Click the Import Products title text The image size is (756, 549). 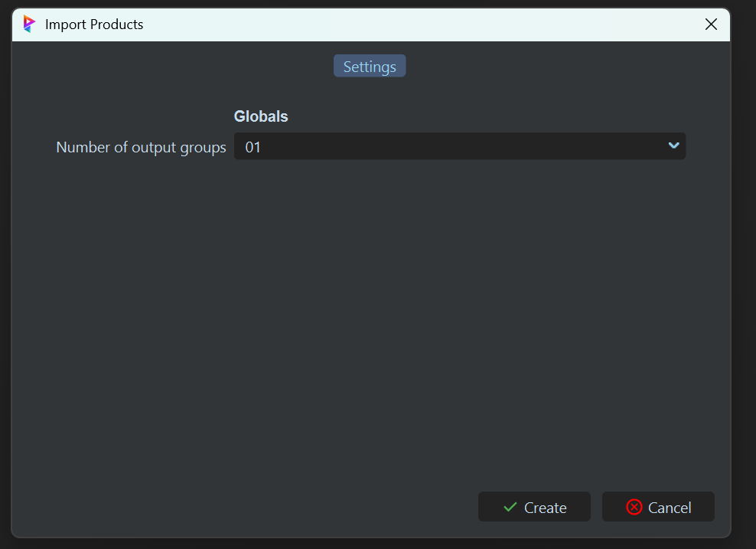click(94, 25)
